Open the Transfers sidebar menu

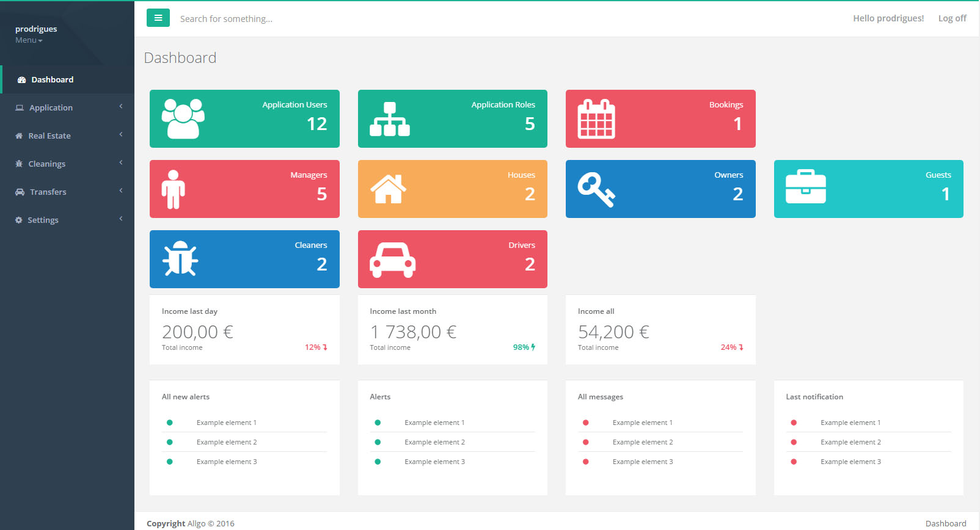click(x=48, y=192)
